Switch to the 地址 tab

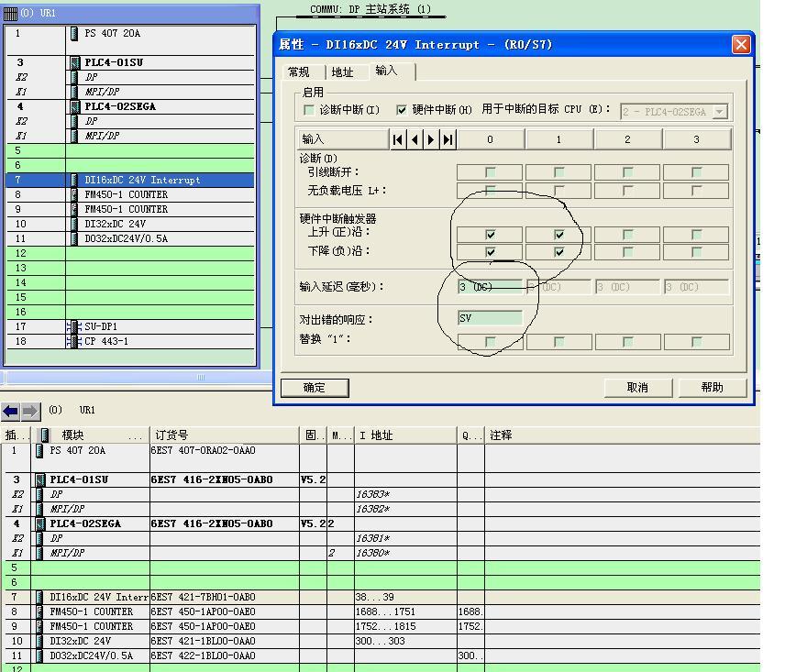[342, 72]
